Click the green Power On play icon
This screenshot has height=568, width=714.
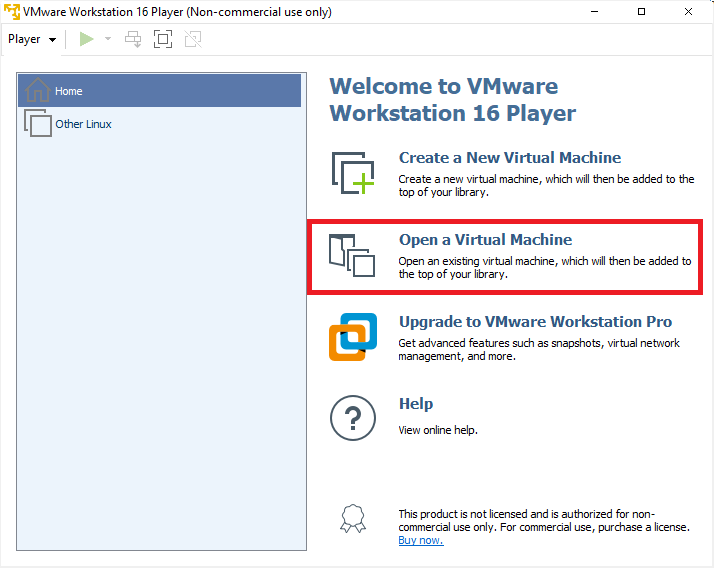point(87,39)
